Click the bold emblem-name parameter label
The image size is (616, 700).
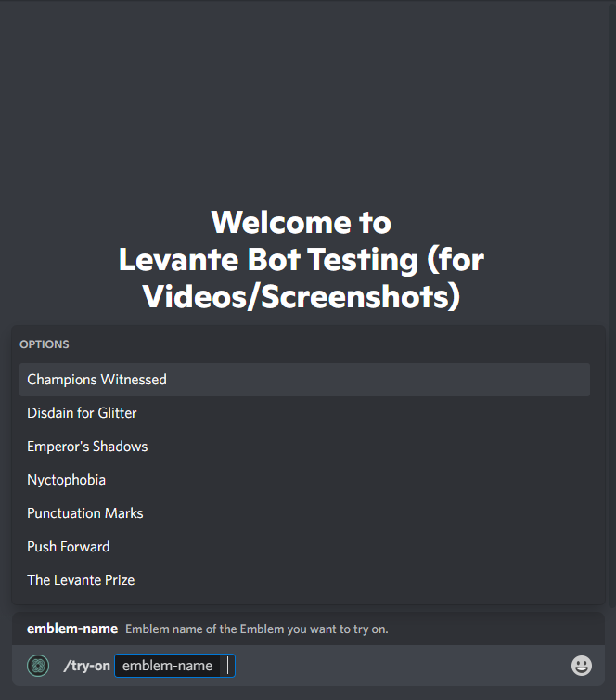[72, 629]
